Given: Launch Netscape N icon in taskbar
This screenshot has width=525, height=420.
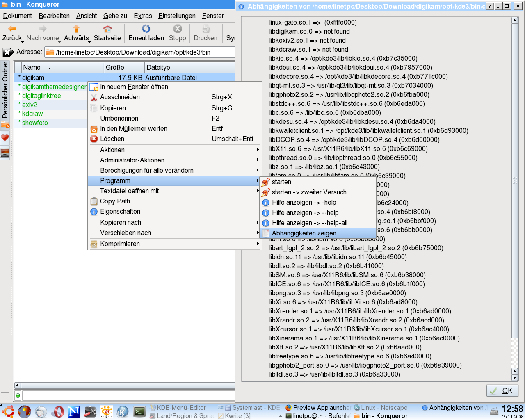Looking at the screenshot, I should [73, 411].
